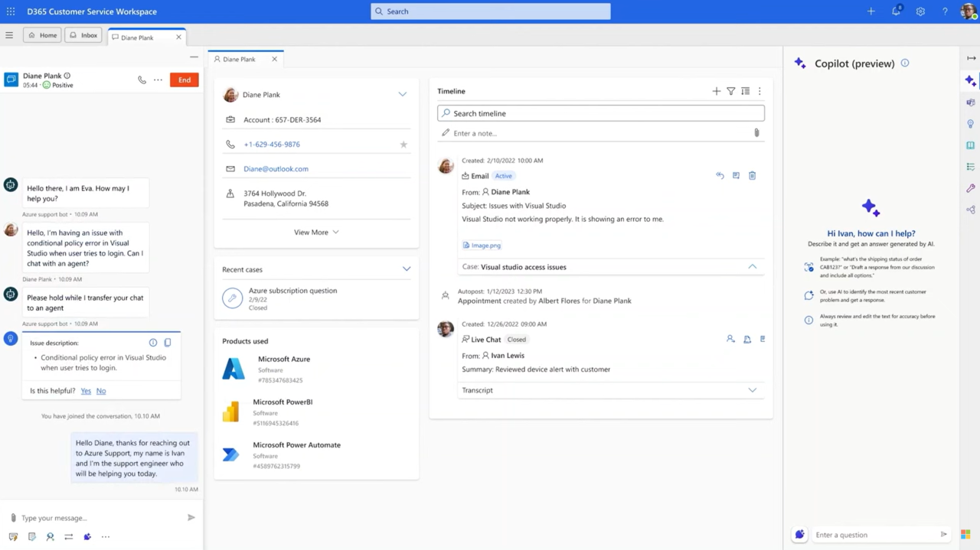Open the Diane@outlook.com email link
This screenshot has height=550, width=980.
[276, 169]
